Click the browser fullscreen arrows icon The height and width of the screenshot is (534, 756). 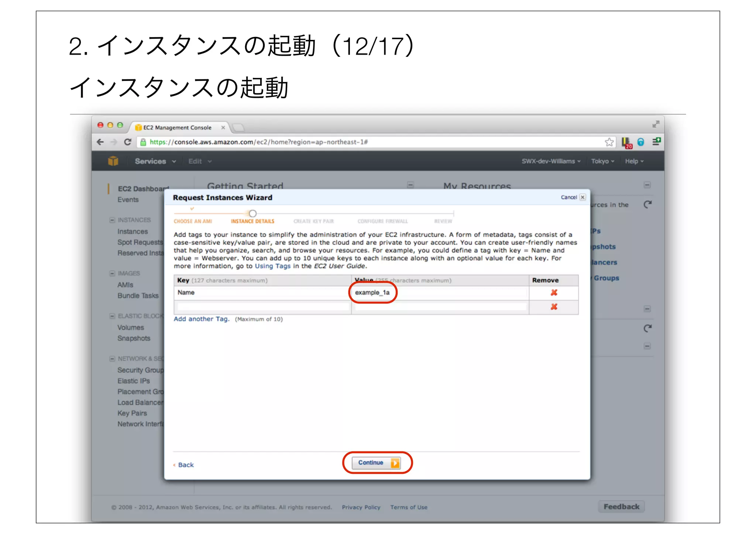(656, 124)
